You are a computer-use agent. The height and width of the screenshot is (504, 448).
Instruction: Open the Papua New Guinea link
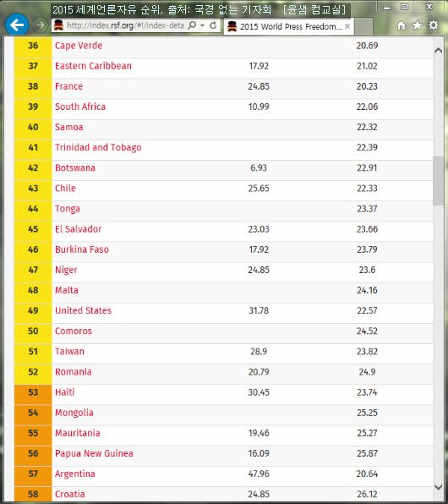(94, 453)
